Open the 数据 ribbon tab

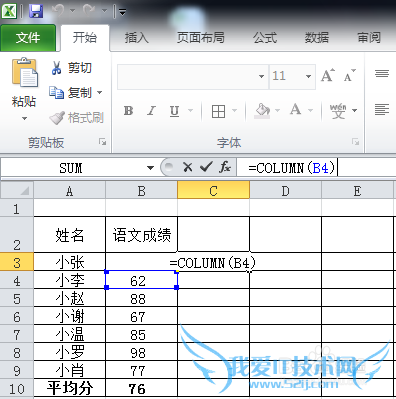click(316, 38)
